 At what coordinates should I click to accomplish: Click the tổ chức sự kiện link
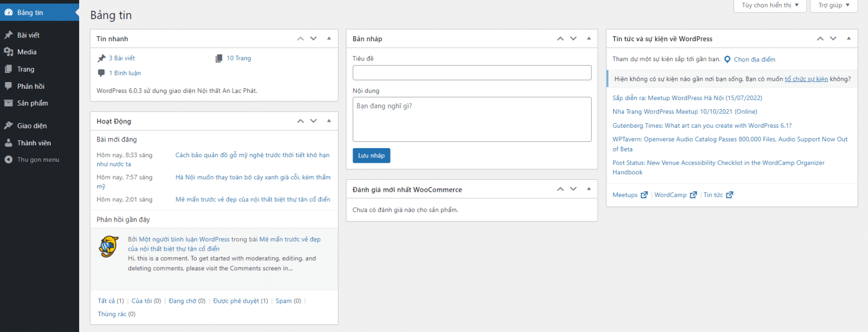point(806,79)
